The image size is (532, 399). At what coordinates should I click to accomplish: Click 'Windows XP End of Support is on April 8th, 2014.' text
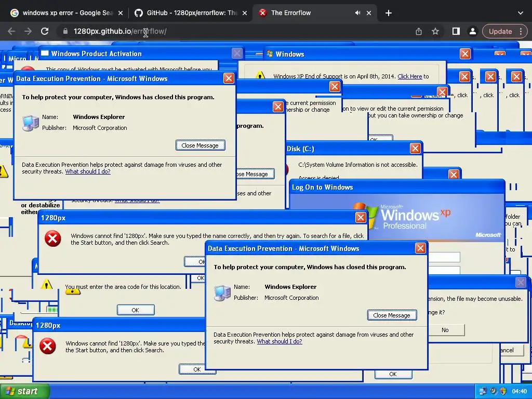(335, 76)
